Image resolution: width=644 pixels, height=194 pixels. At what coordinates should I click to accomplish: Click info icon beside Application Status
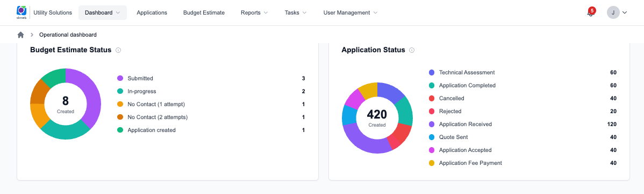point(412,50)
